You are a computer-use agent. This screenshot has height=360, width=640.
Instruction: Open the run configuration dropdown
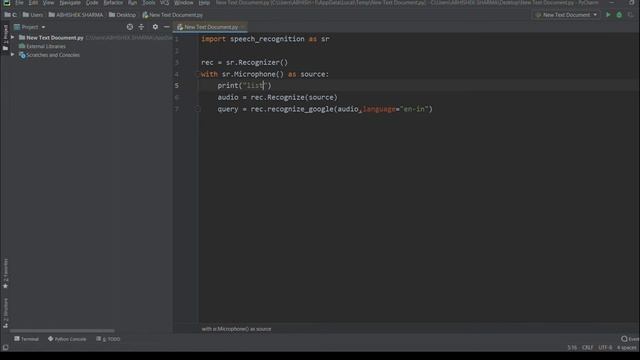click(x=567, y=15)
